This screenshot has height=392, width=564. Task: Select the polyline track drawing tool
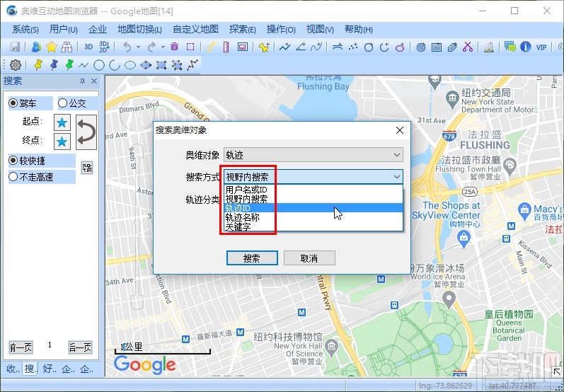point(192,65)
